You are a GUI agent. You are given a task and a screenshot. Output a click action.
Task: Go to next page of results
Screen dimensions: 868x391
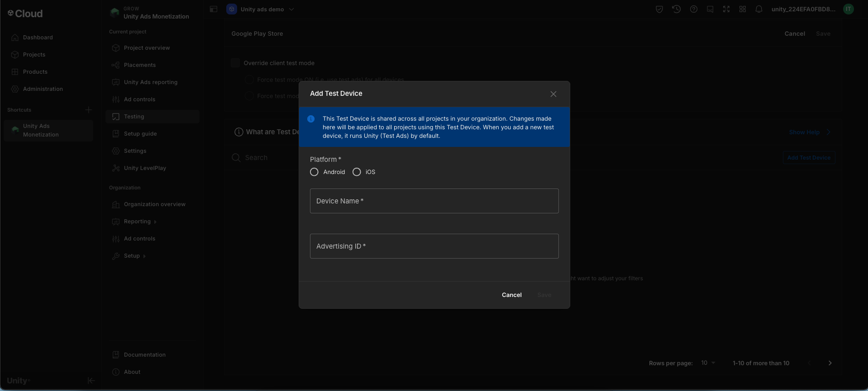(x=830, y=363)
